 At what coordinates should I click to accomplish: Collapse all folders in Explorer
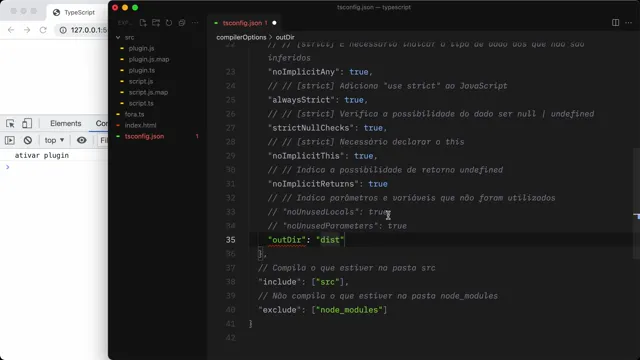(182, 23)
